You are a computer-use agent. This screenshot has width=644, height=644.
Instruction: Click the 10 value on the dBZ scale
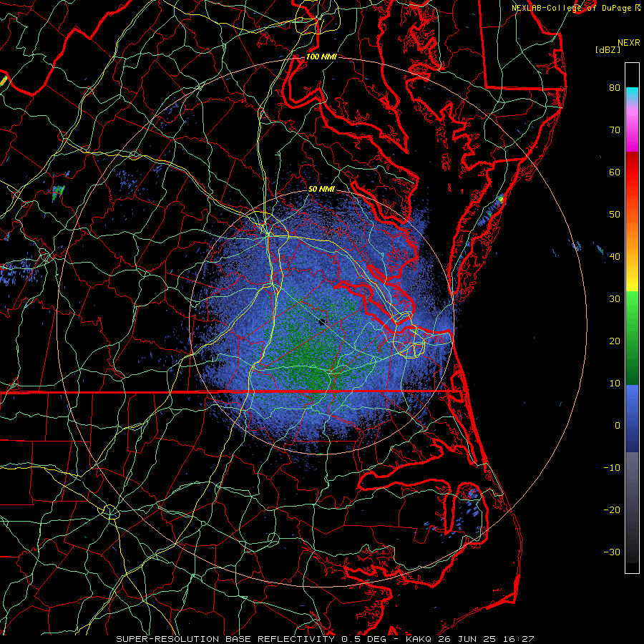(615, 384)
